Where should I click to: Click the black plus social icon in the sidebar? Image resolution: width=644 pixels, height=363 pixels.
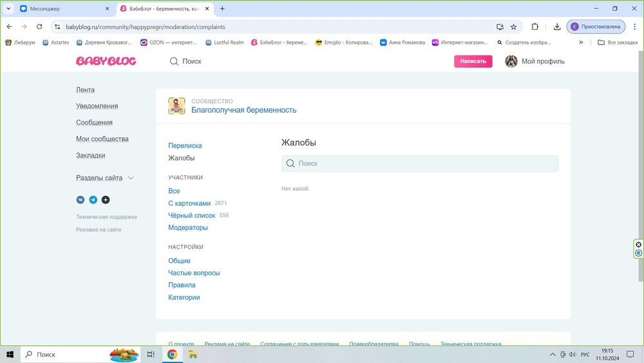(106, 200)
